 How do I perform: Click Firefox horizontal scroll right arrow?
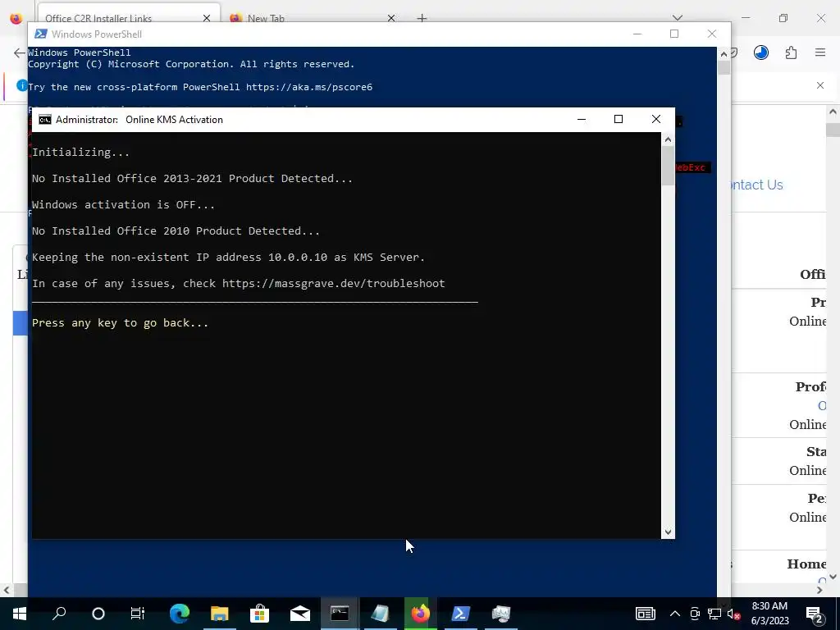tap(819, 590)
